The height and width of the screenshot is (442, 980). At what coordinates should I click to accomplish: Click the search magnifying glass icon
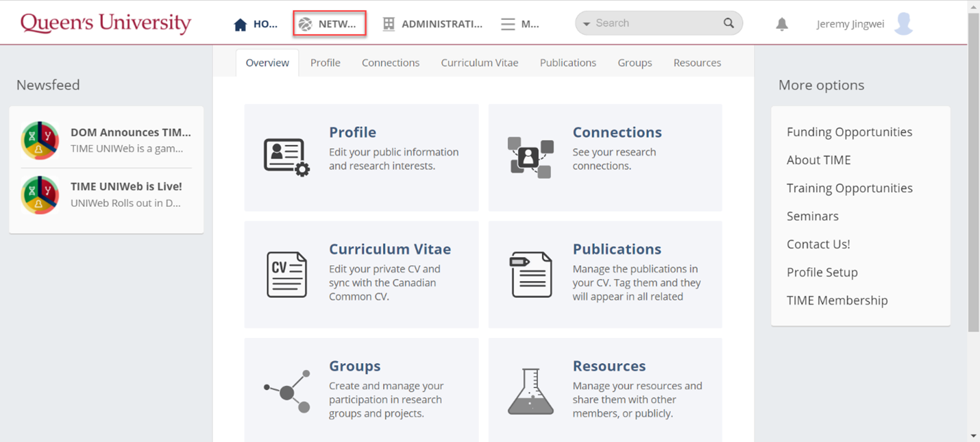728,23
